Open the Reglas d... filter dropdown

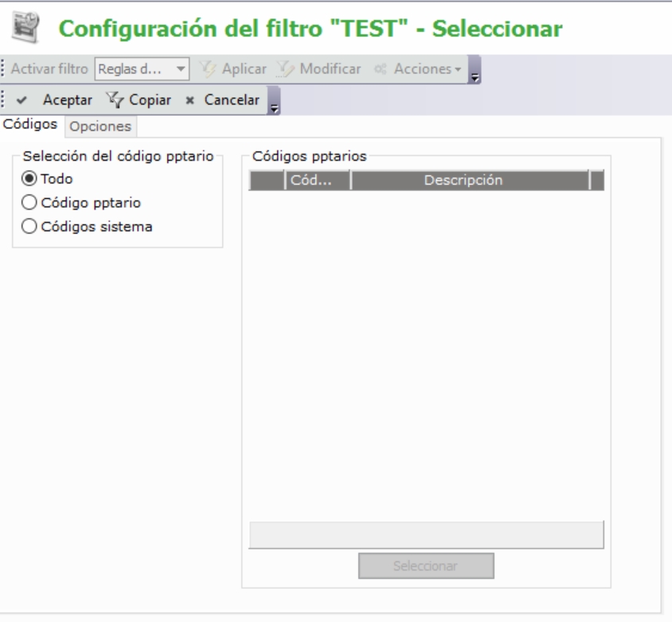pyautogui.click(x=182, y=69)
